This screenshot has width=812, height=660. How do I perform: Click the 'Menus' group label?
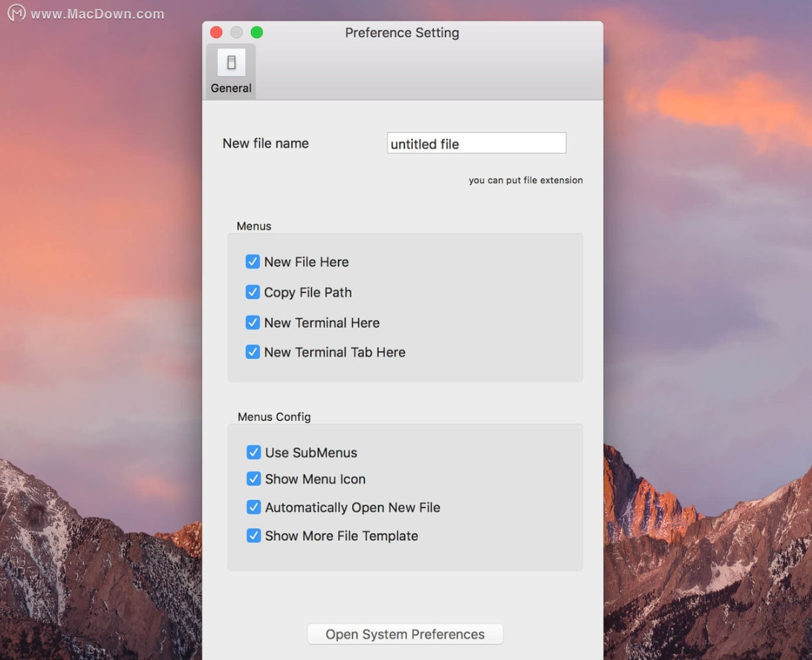click(x=254, y=227)
